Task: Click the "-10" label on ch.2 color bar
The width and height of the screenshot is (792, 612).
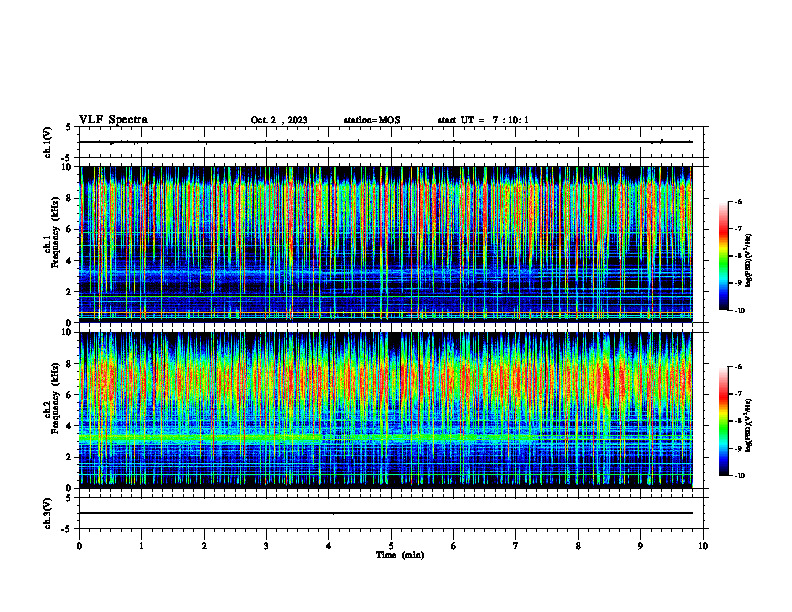Action: (740, 475)
